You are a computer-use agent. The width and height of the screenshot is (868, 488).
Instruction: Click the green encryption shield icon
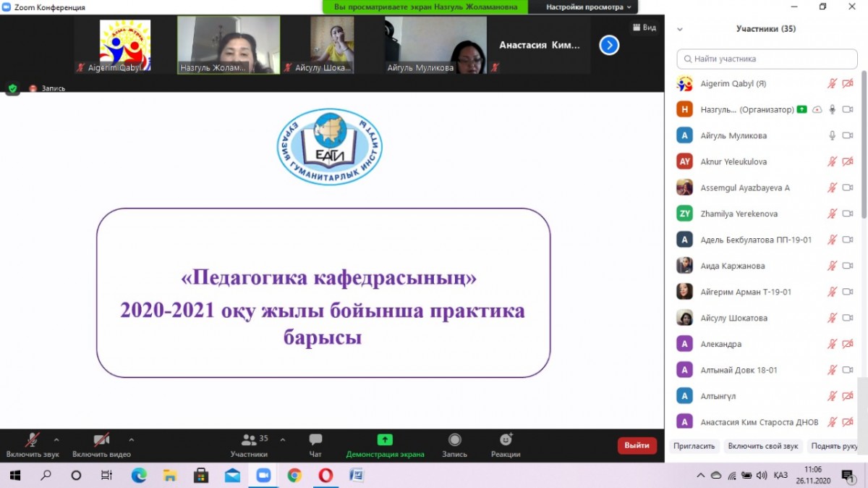(x=12, y=88)
